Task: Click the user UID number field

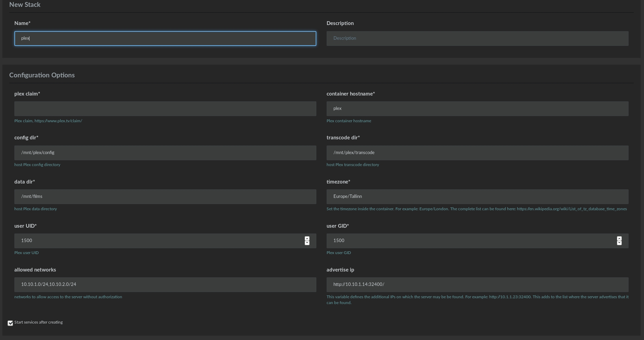Action: click(165, 241)
